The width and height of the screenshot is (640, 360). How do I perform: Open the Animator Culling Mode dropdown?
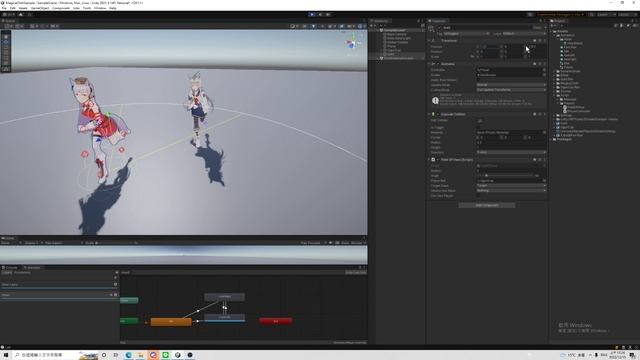pos(511,90)
